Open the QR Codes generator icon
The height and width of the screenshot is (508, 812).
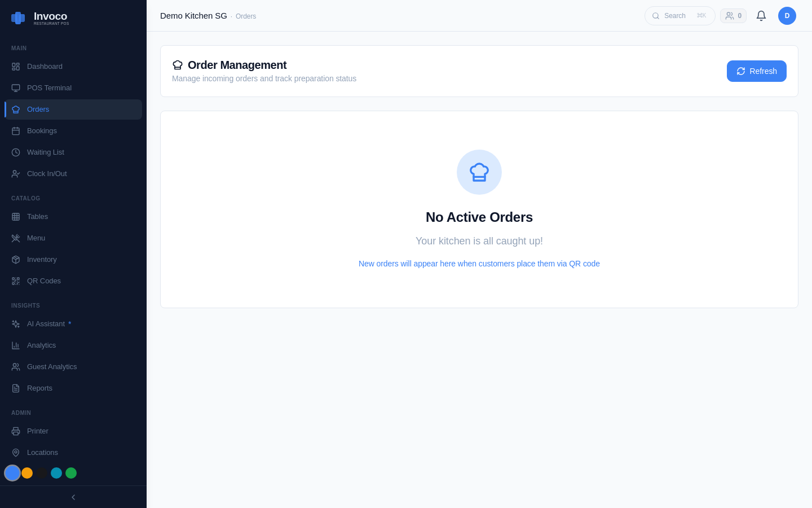[x=16, y=281]
